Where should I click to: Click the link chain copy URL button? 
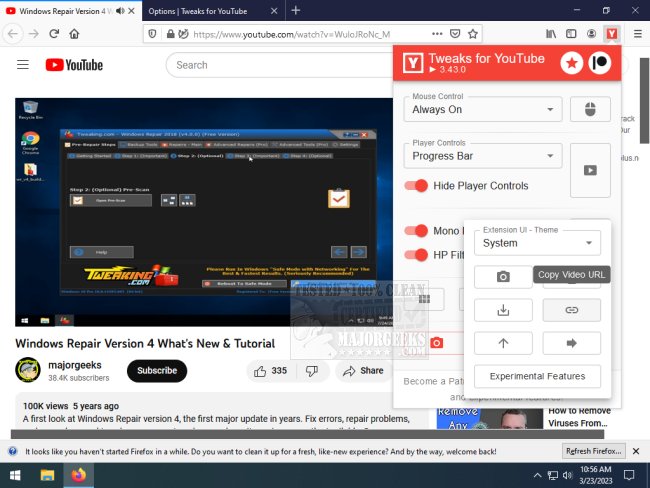(571, 310)
